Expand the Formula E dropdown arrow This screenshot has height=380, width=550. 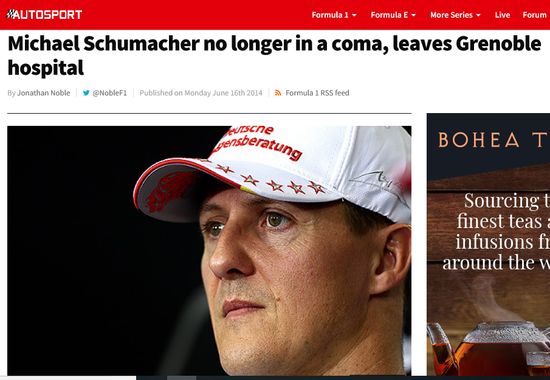(414, 15)
